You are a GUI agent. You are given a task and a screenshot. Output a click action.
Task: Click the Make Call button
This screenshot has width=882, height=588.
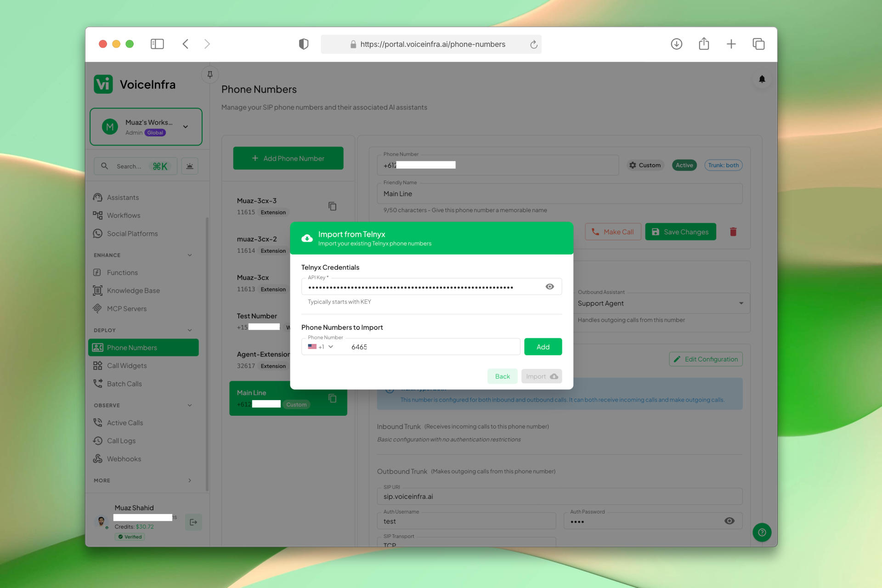(613, 232)
